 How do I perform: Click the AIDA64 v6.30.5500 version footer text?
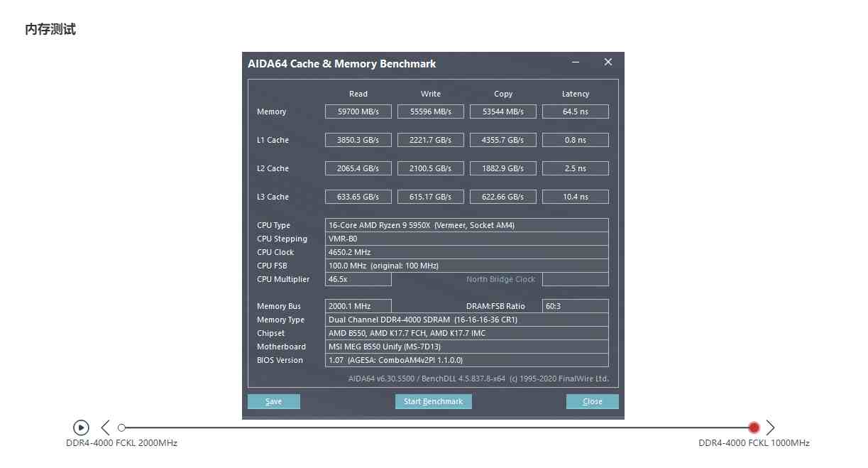[478, 379]
